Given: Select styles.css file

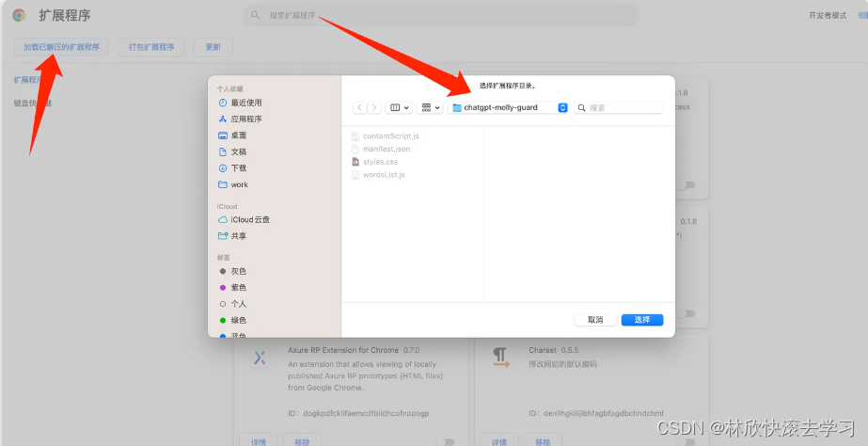Looking at the screenshot, I should click(x=375, y=162).
